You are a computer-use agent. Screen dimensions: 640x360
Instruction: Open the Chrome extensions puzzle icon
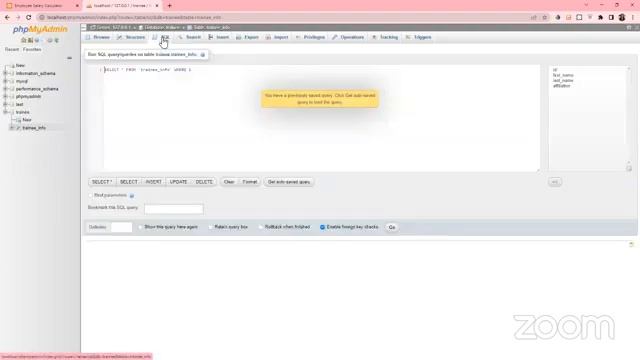[600, 18]
